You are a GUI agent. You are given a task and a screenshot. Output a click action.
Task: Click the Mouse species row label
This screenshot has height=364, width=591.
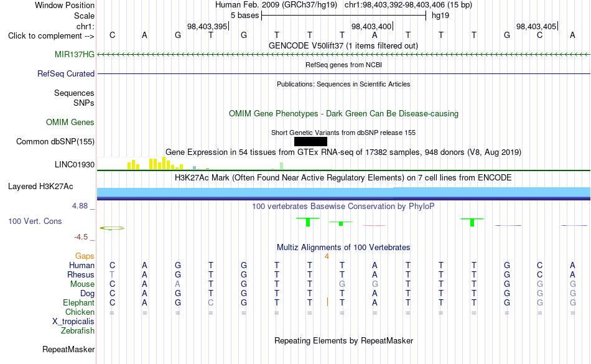click(82, 284)
